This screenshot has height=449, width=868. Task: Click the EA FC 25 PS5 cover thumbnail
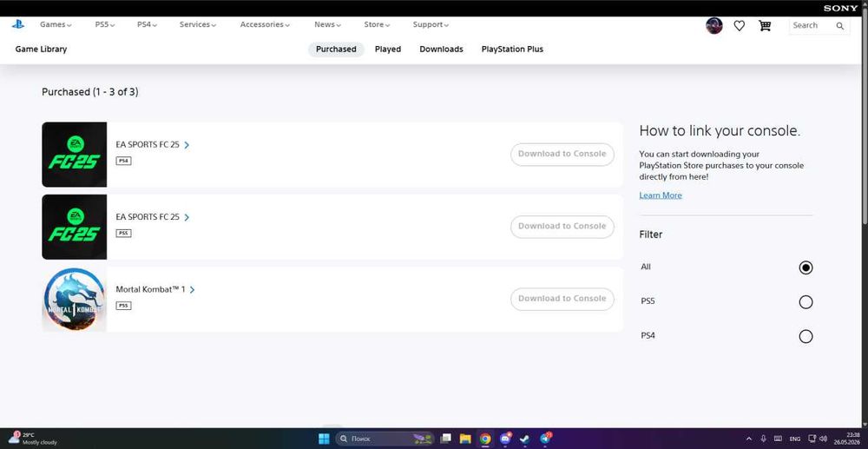(x=74, y=227)
